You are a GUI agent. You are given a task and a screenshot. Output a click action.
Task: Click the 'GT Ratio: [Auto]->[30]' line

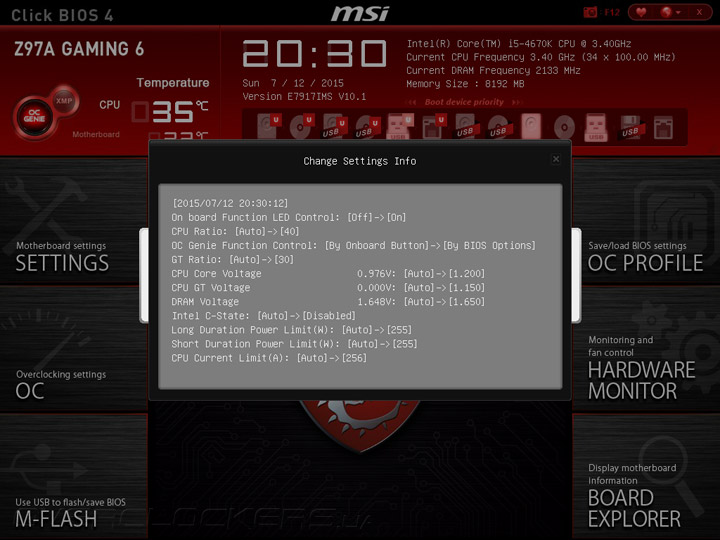click(232, 259)
